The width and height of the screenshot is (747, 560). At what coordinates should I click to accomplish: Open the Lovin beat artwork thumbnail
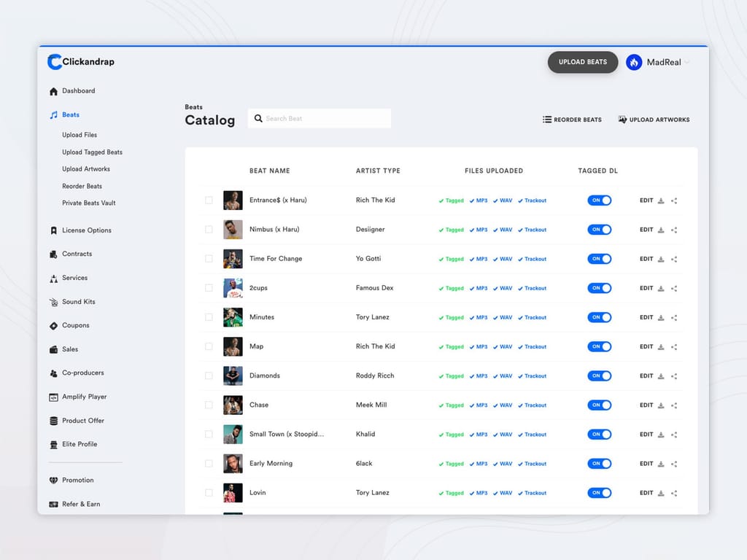(x=233, y=493)
